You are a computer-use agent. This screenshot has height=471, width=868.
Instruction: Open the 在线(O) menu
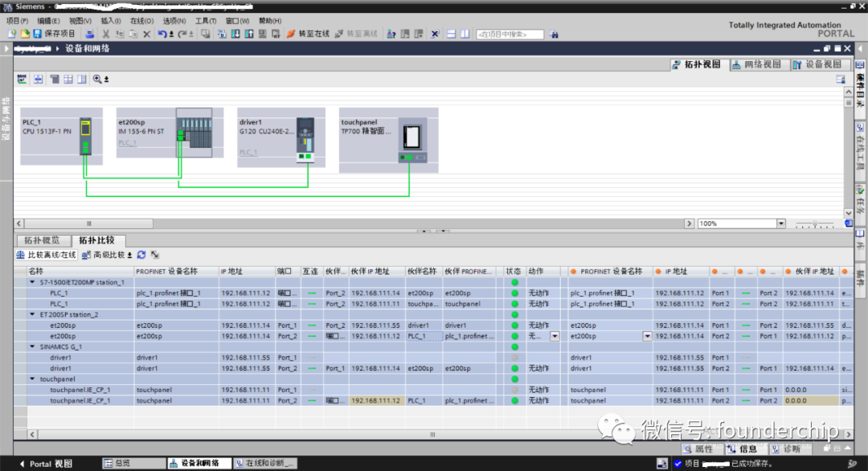141,20
